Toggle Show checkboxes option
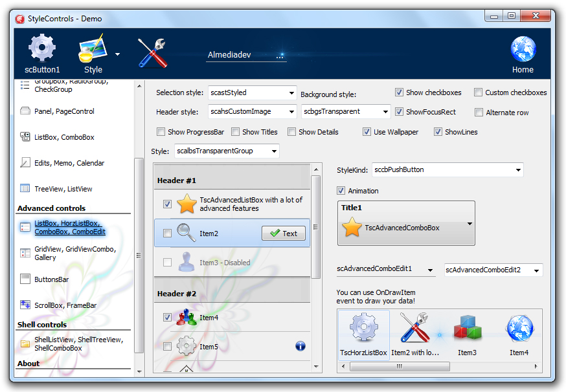Screen dimensions: 566x392 coord(399,93)
